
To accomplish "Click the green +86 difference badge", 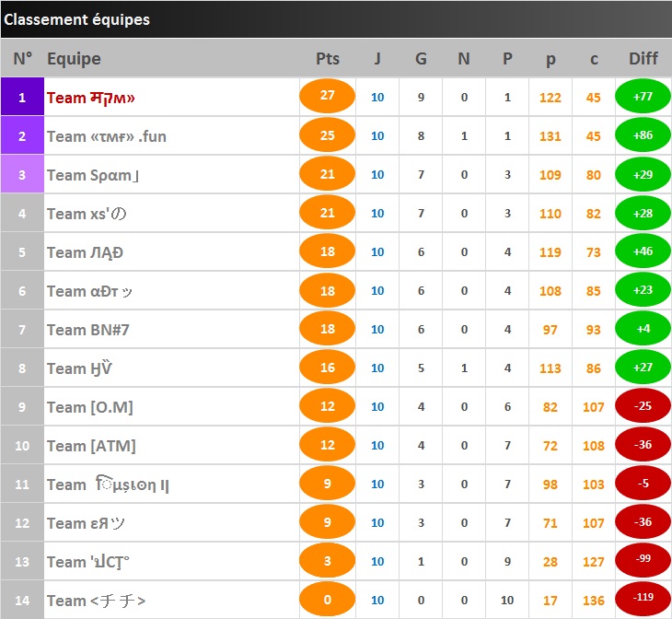I will pos(643,135).
